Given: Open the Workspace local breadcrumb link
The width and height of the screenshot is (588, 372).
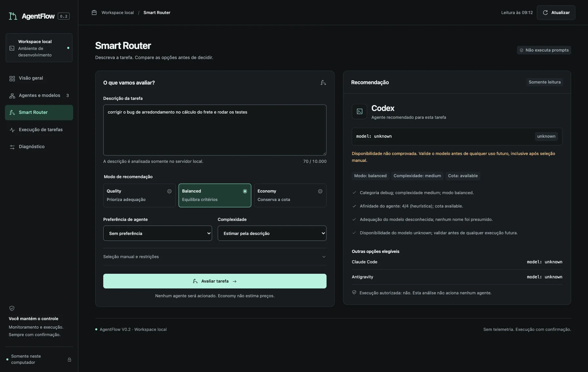Looking at the screenshot, I should (x=118, y=13).
